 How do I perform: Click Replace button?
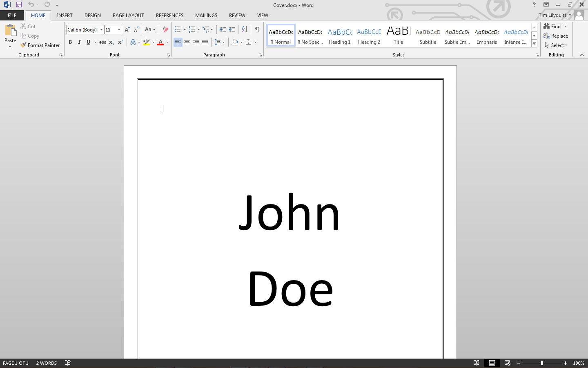(556, 36)
